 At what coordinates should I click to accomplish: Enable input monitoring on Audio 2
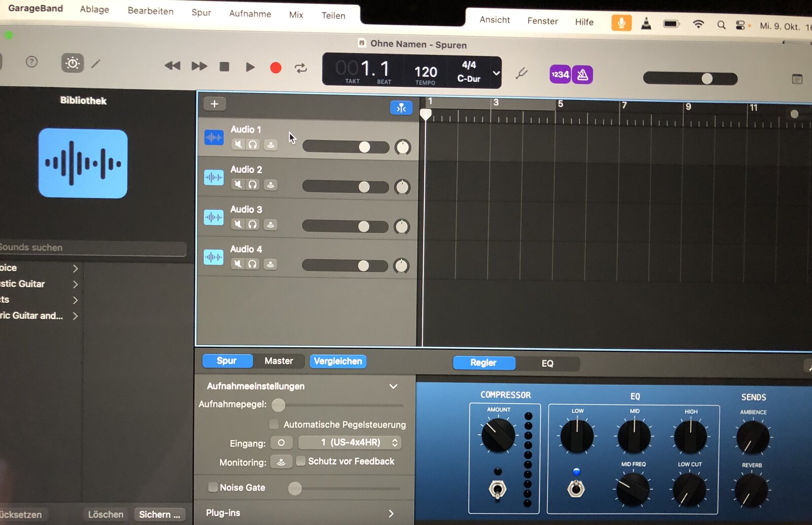click(271, 185)
